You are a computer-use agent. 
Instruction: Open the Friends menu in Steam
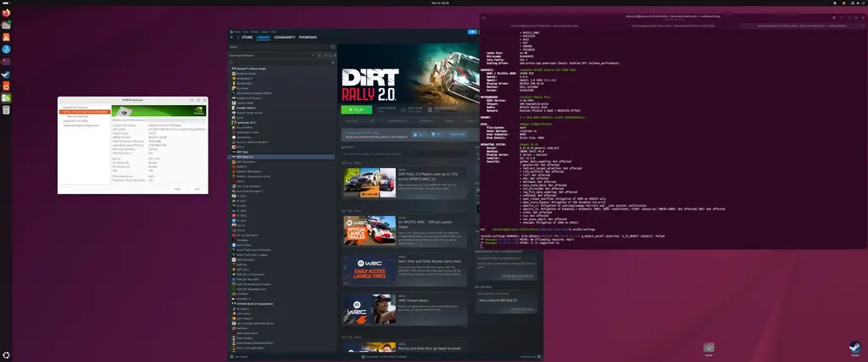point(254,32)
